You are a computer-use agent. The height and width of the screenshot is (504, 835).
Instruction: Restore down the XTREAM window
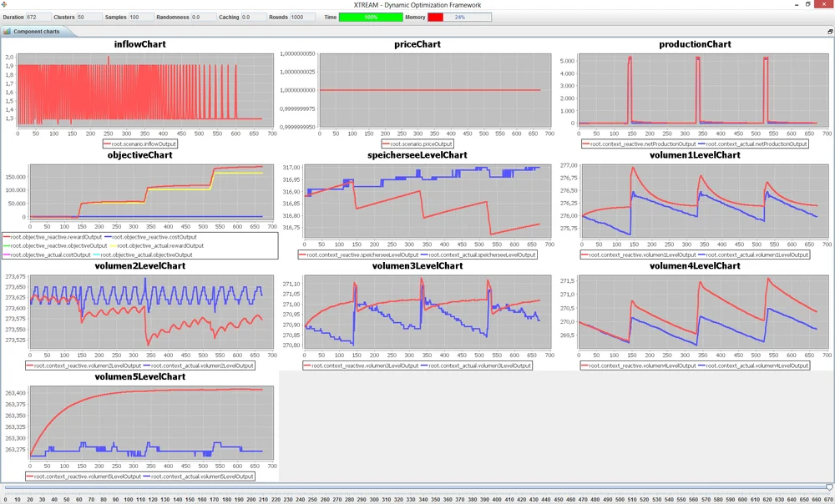click(807, 5)
